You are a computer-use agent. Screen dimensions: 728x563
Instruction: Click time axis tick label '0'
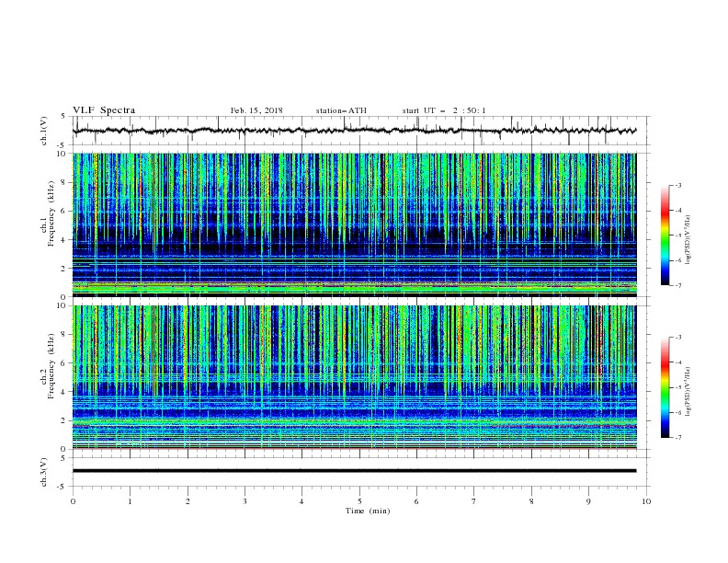click(x=73, y=501)
